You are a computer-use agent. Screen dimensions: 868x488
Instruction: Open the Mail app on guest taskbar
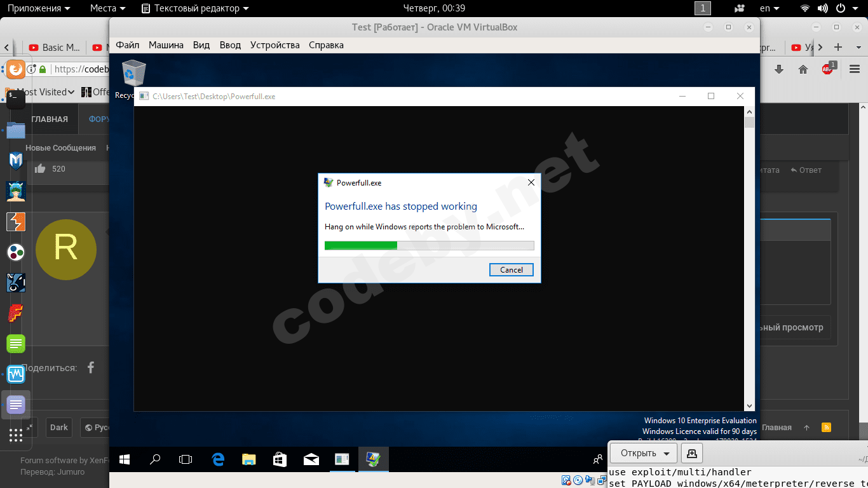(x=311, y=459)
